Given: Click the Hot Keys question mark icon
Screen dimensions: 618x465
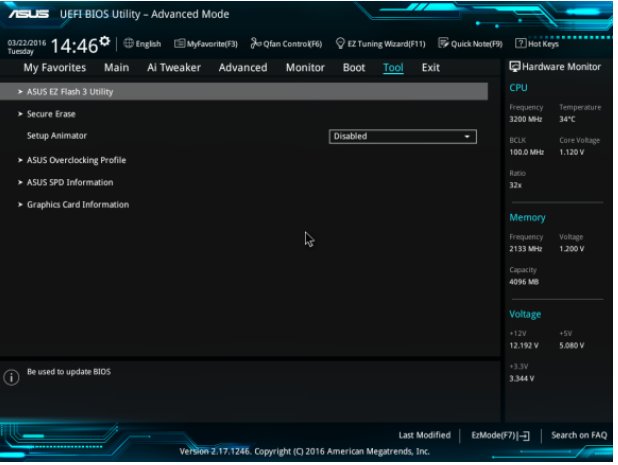Looking at the screenshot, I should 521,44.
